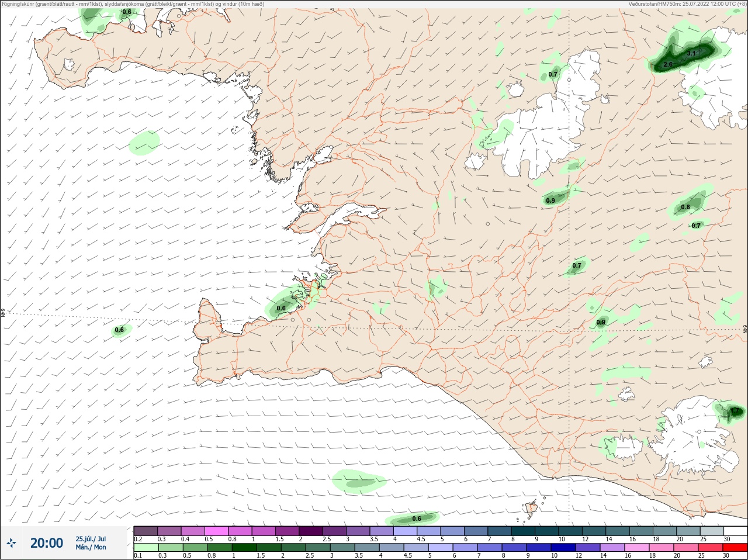Pick lower legend swatch labeled 9
Image resolution: width=748 pixels, height=560 pixels.
pos(539,548)
